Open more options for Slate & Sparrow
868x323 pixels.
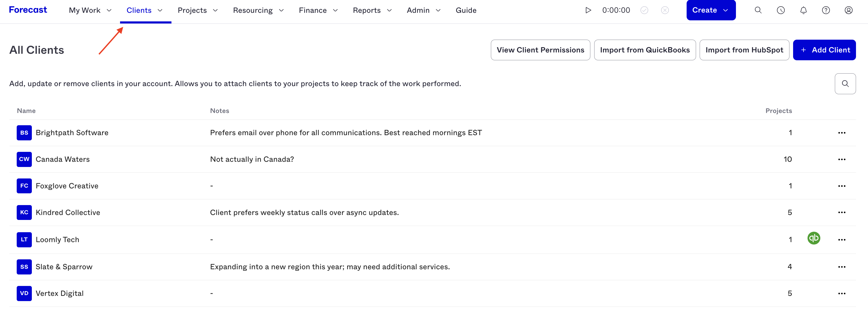click(x=842, y=267)
